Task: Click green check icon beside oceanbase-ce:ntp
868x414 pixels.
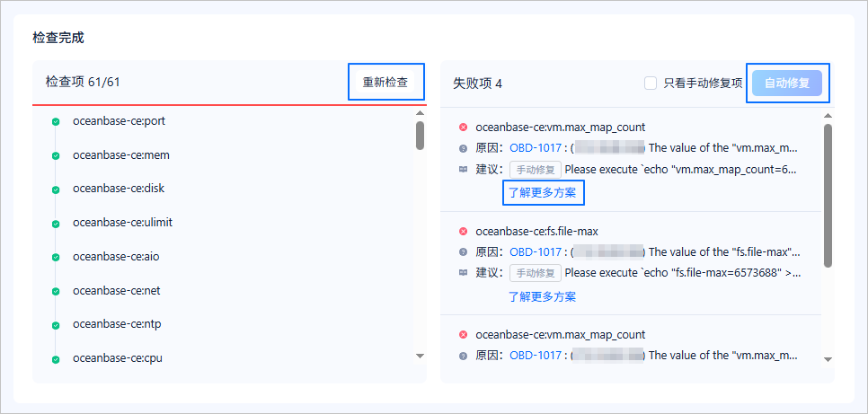Action: coord(56,325)
